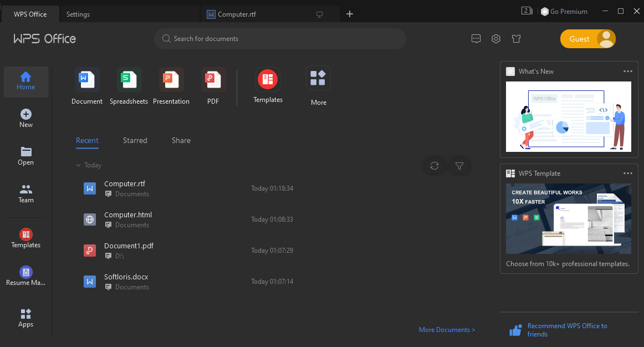The width and height of the screenshot is (644, 347).
Task: Click the WPS Office logo in header
Action: 45,39
